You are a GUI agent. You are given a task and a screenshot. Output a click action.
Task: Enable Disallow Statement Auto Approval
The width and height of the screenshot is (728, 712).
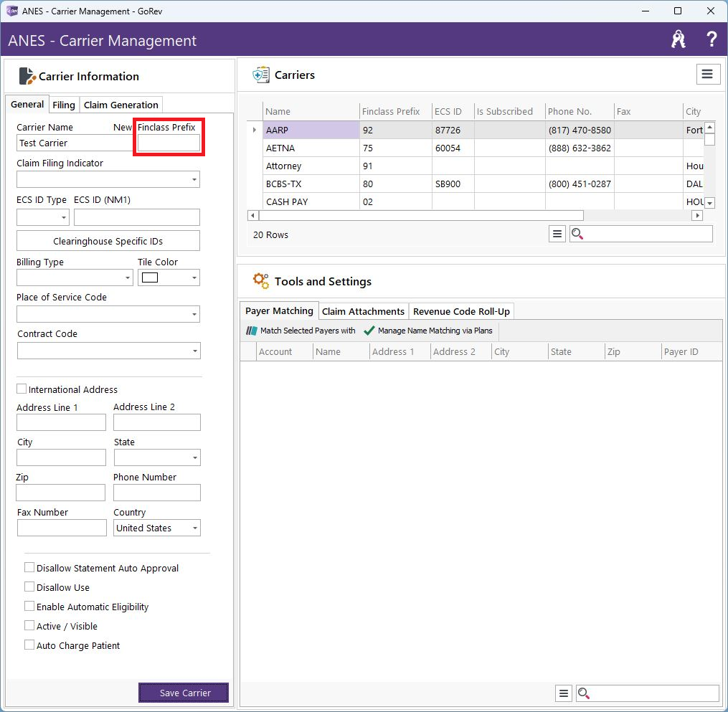29,568
